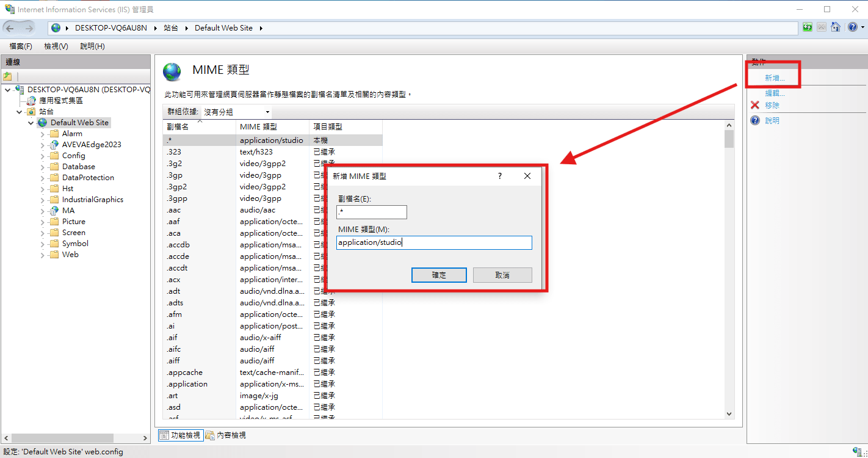This screenshot has height=458, width=868.
Task: Click the Home house icon
Action: 836,27
